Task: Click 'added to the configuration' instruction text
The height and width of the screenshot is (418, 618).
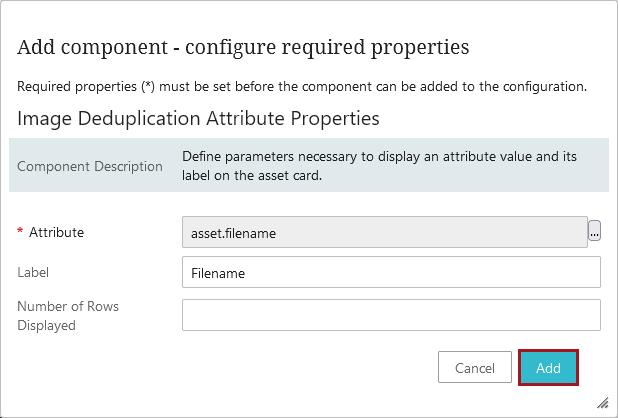Action: tap(500, 86)
